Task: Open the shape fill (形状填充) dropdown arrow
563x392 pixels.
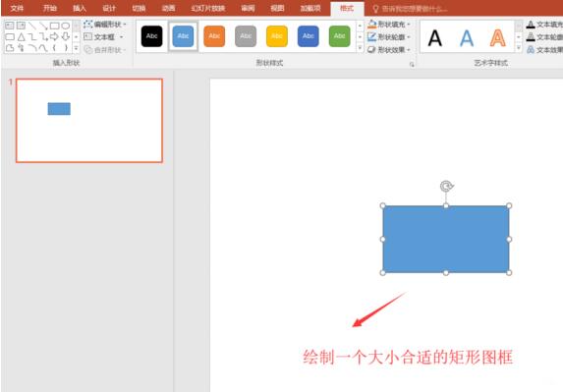Action: click(x=409, y=25)
